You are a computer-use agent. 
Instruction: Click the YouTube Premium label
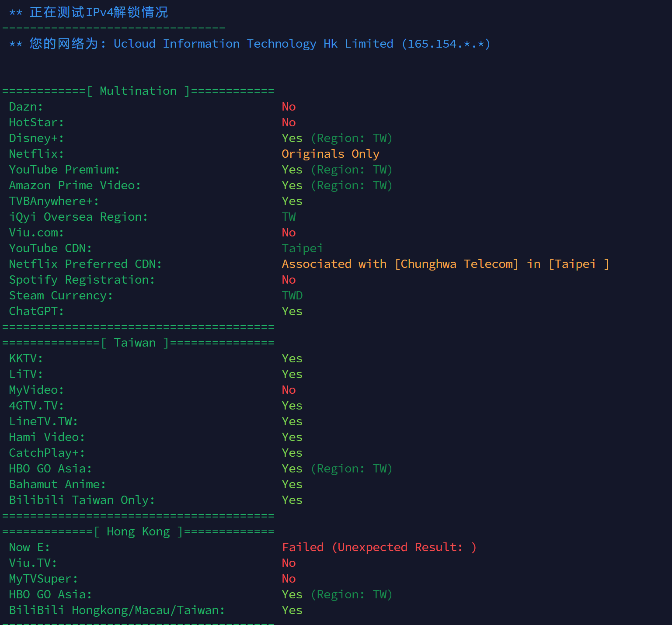point(64,170)
